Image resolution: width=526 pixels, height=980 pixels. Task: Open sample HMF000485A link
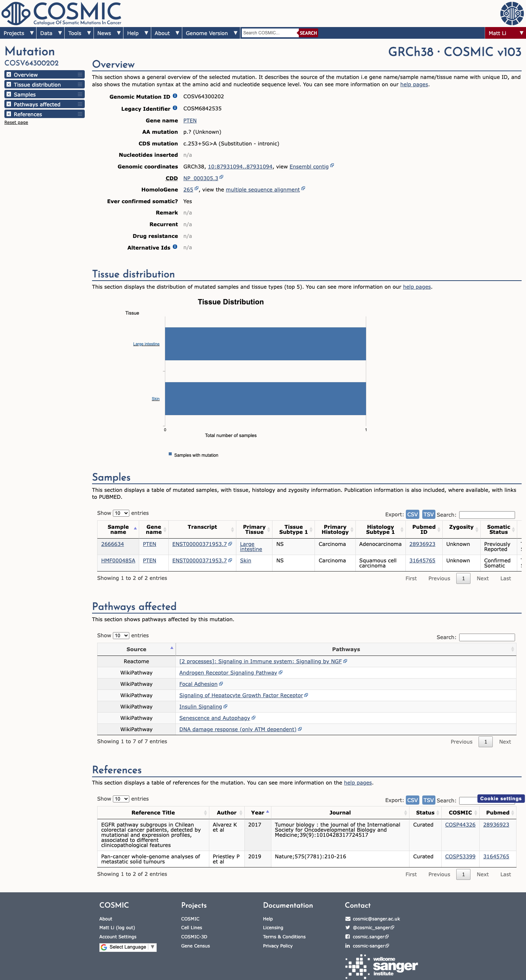[118, 561]
